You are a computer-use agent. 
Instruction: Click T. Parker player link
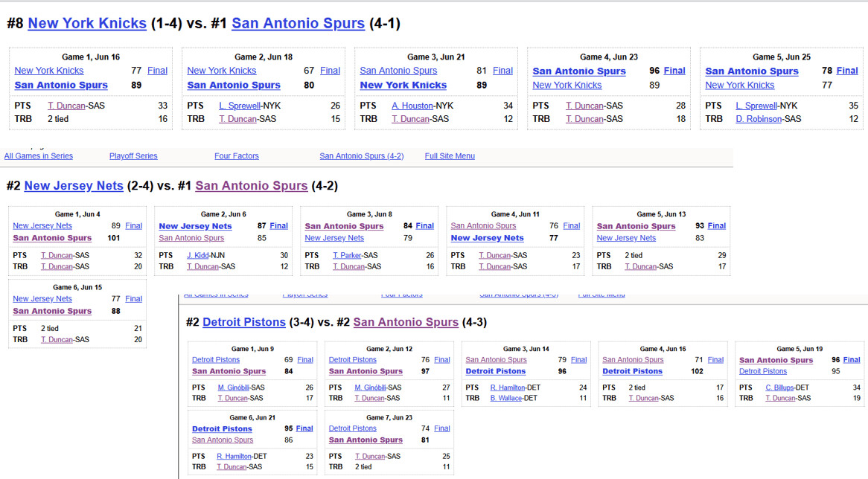pos(346,255)
